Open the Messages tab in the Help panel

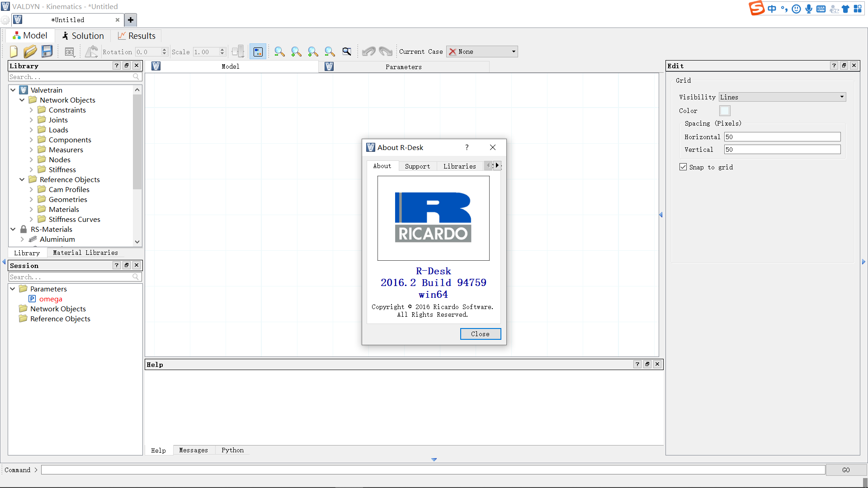click(193, 450)
